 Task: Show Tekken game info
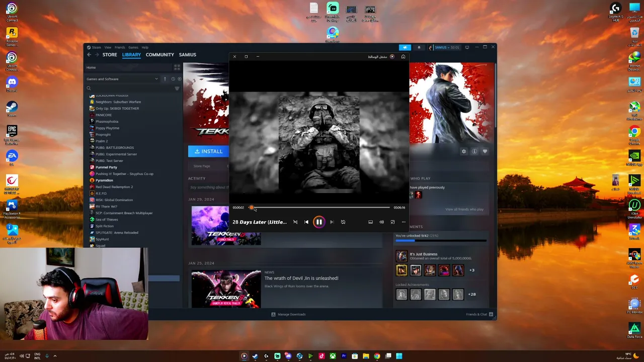tap(474, 151)
